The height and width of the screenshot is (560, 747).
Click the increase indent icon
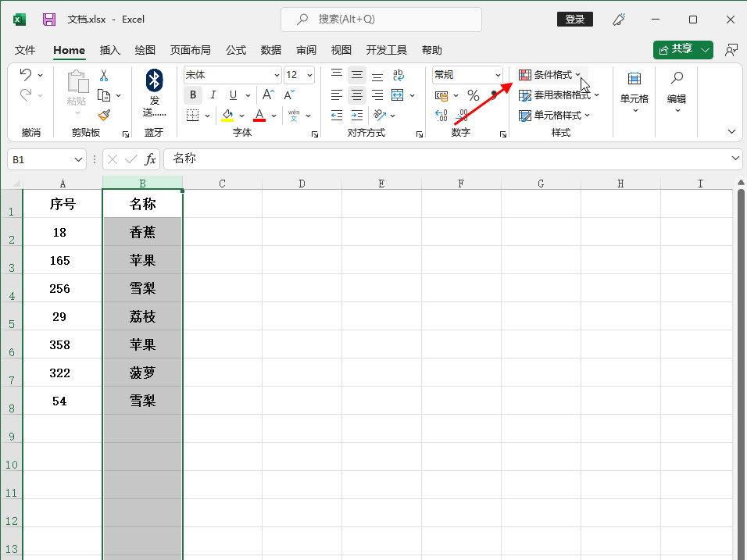357,116
